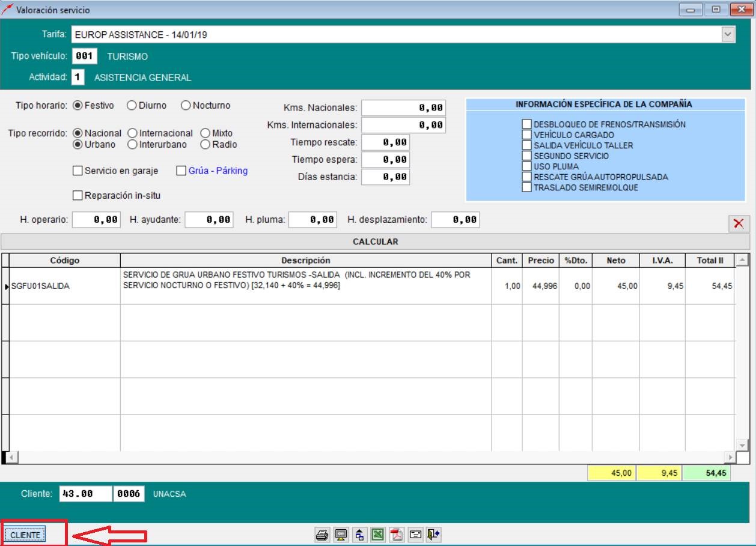This screenshot has height=546, width=756.
Task: Click the red X delete button
Action: [x=739, y=223]
